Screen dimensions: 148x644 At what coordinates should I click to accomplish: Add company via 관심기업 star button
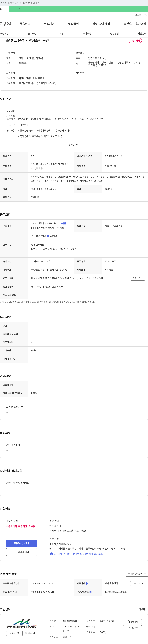pyautogui.click(x=14, y=633)
